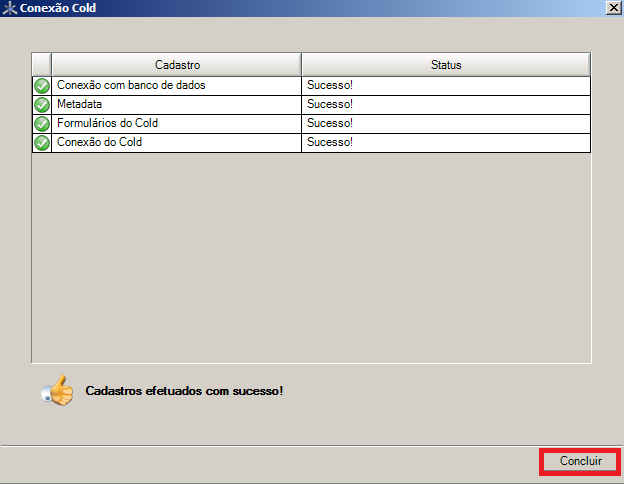Select the 'Conexão do Cold' cell
This screenshot has height=484, width=624.
(177, 143)
